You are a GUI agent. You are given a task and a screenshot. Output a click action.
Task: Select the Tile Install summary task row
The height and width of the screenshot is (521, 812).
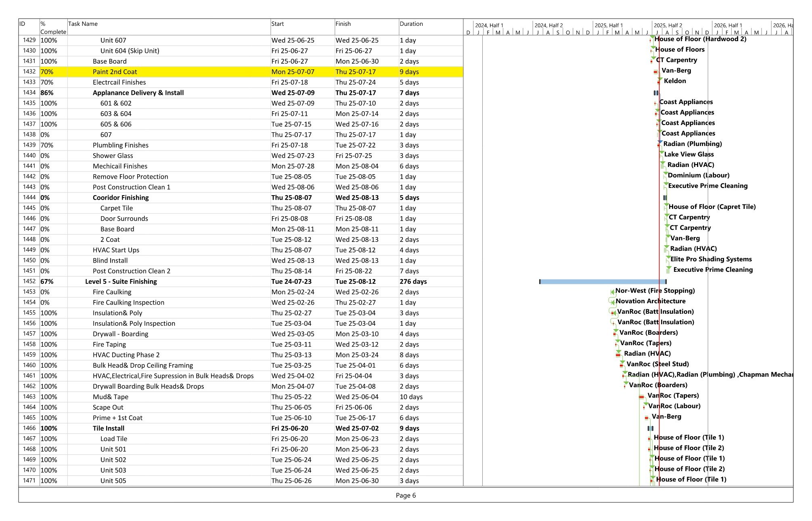point(108,428)
